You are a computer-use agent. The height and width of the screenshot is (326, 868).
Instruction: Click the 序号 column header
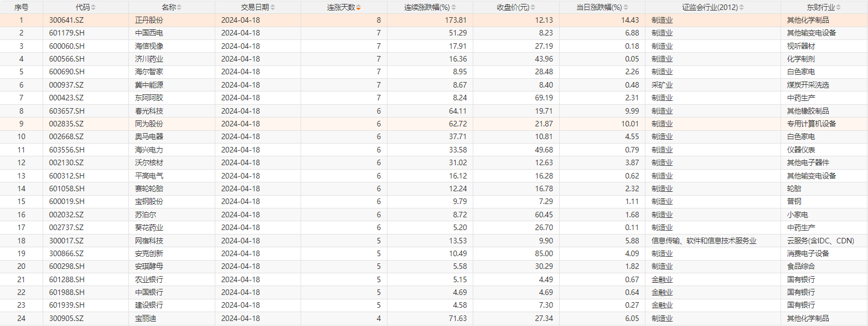coord(21,8)
